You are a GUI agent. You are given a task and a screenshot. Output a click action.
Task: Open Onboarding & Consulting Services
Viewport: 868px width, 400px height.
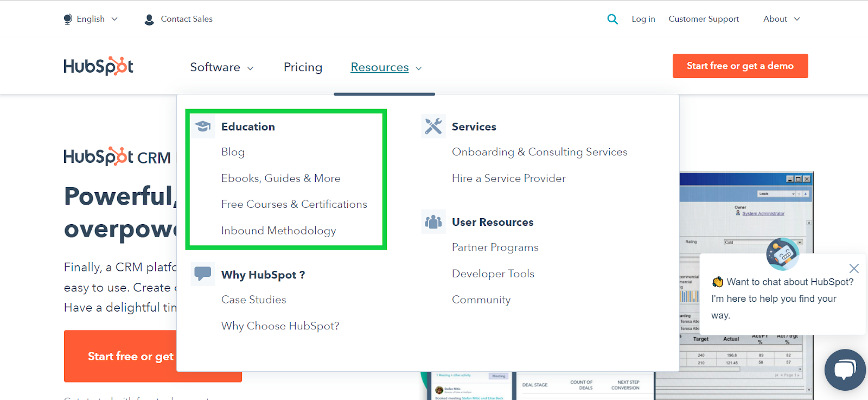(x=539, y=152)
